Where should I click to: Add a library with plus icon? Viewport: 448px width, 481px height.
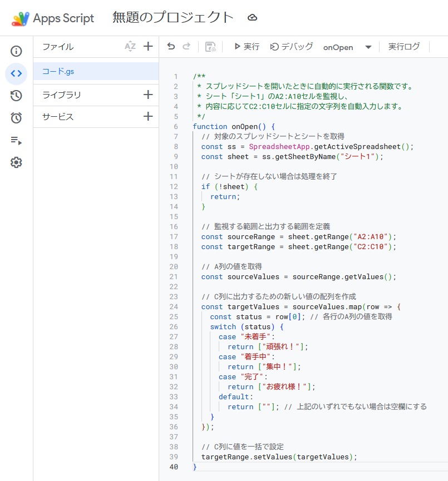148,95
